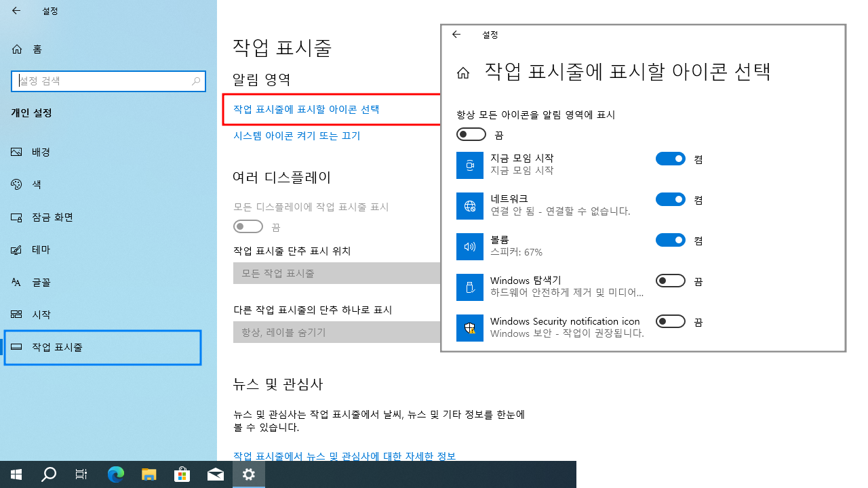Click the 지금 모임 시작 camera icon
The image size is (868, 488).
point(470,165)
